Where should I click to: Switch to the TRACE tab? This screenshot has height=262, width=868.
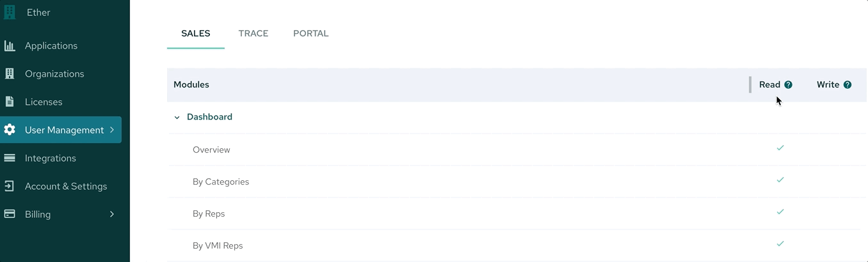(x=253, y=33)
